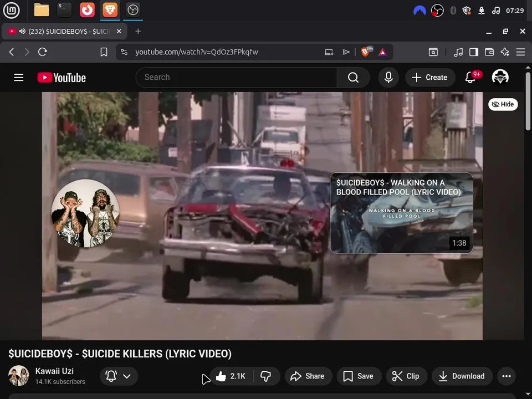Bookmark this page with the bookmark icon
The image size is (532, 399).
(104, 52)
